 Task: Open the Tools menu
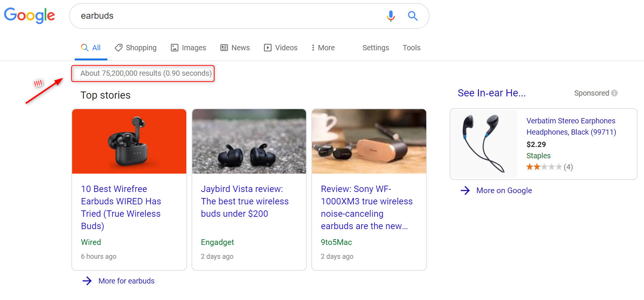click(x=412, y=48)
